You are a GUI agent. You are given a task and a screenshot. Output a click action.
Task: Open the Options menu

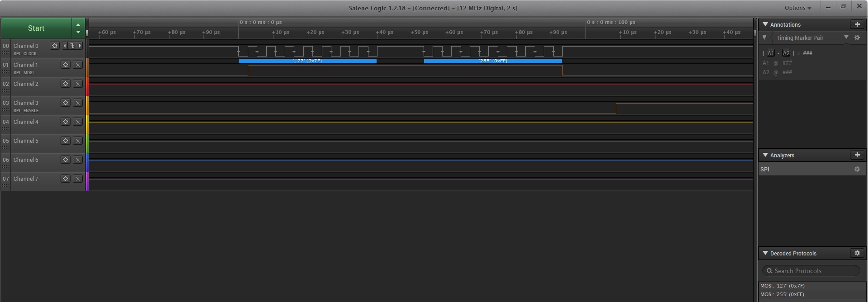[798, 8]
